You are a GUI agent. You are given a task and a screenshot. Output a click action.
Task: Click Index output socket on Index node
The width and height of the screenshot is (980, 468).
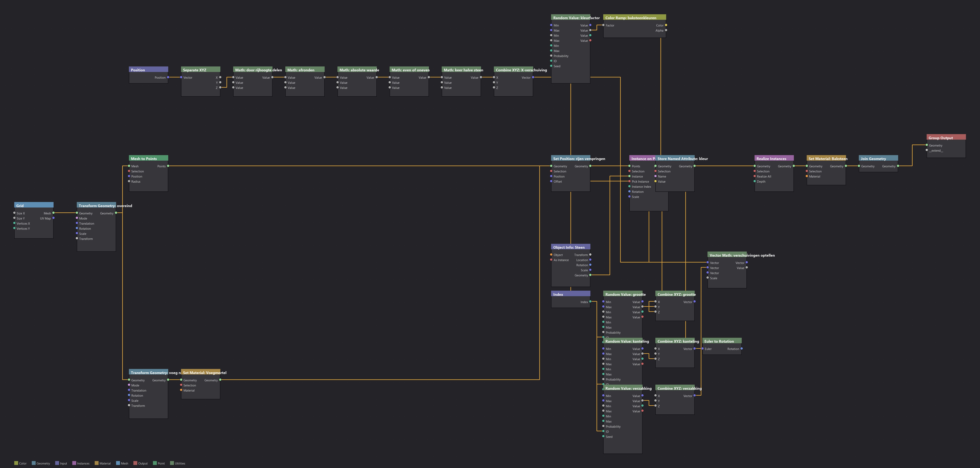pos(590,302)
